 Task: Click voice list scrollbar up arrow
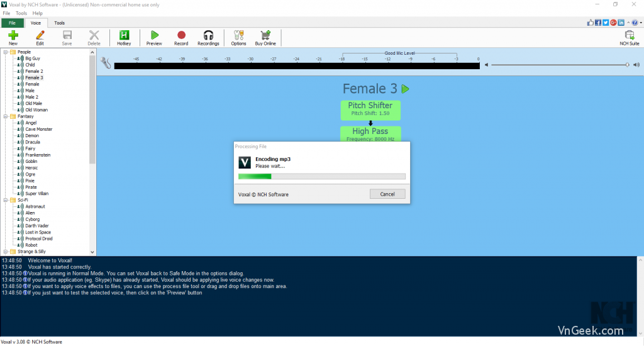pyautogui.click(x=92, y=52)
